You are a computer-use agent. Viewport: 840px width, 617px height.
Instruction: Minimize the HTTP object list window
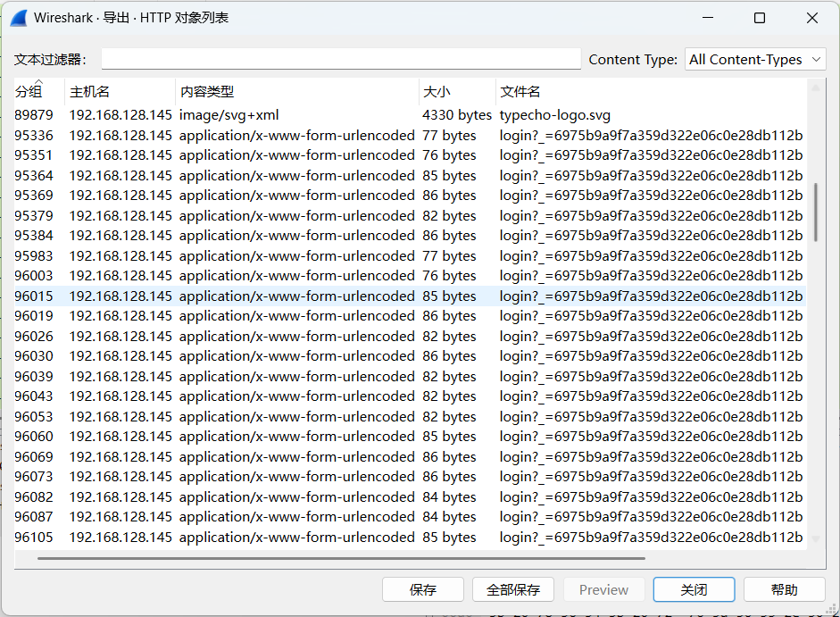point(708,18)
